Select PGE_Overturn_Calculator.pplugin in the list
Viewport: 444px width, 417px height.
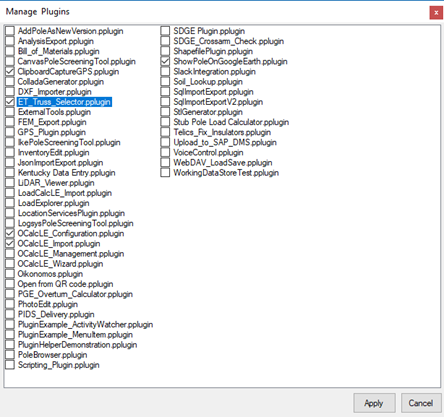[x=75, y=294]
